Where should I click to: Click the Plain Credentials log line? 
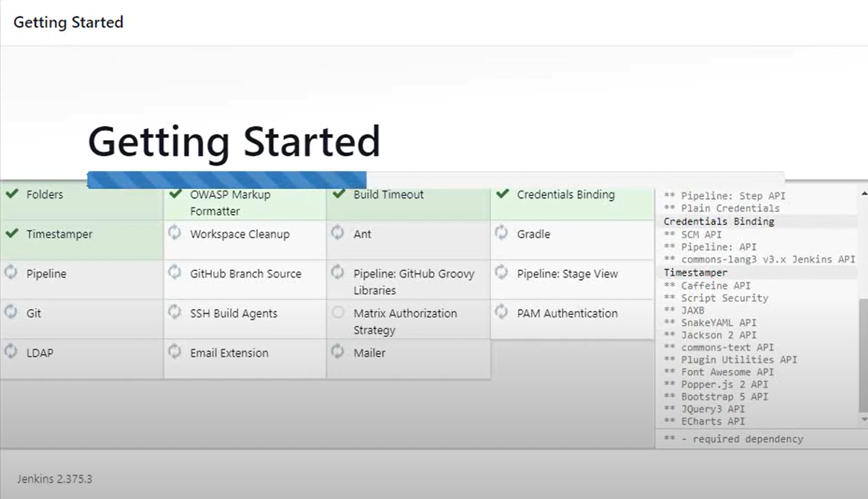click(721, 208)
